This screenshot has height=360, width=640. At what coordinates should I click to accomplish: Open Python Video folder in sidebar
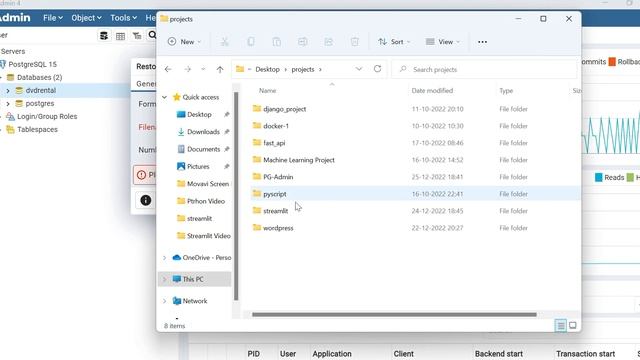(201, 201)
